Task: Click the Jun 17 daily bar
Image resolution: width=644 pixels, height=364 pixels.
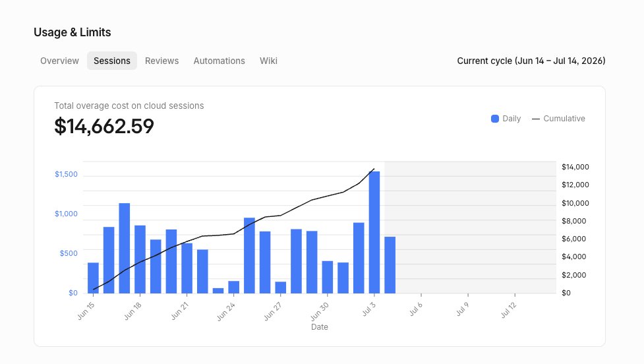Action: point(125,248)
